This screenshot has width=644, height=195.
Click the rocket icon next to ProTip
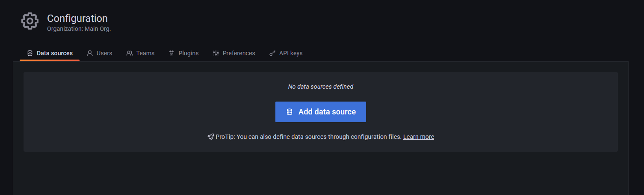[x=210, y=137]
